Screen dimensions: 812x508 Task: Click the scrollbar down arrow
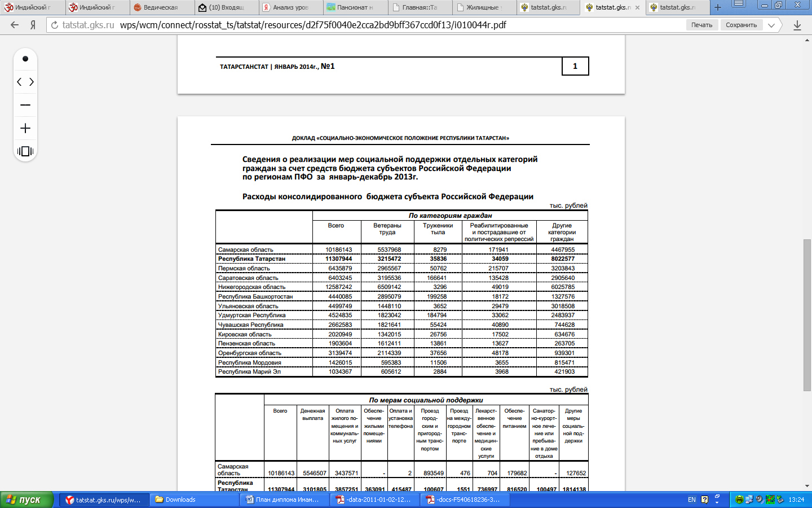click(807, 486)
